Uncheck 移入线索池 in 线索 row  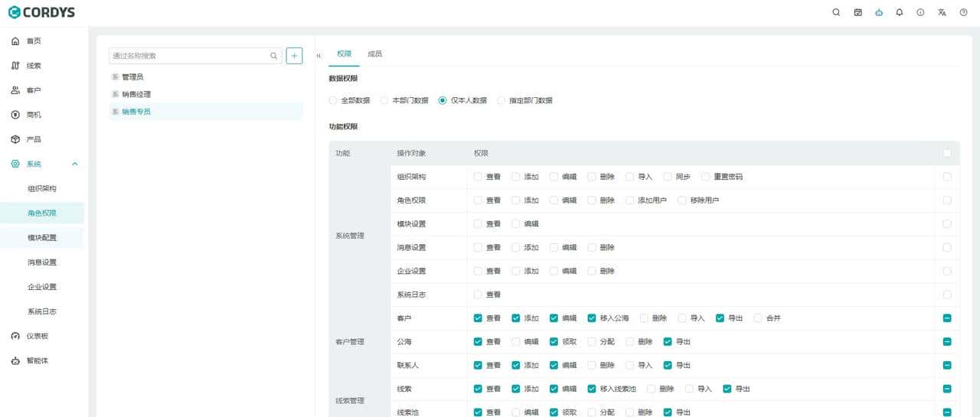(592, 389)
